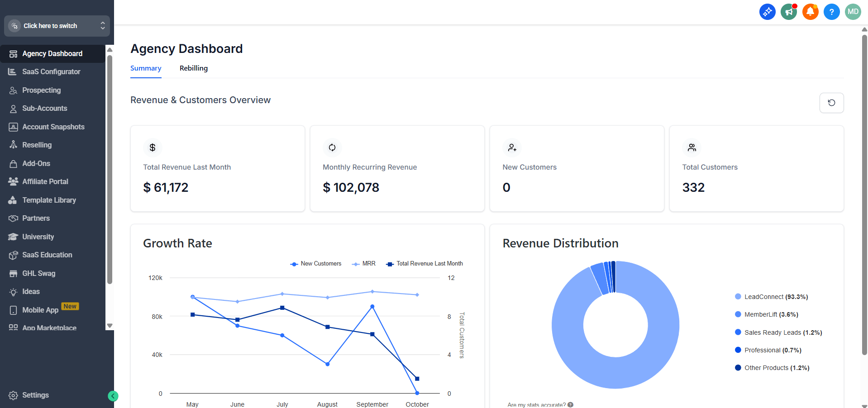Click the Sub-Accounts sidebar icon

tap(13, 109)
